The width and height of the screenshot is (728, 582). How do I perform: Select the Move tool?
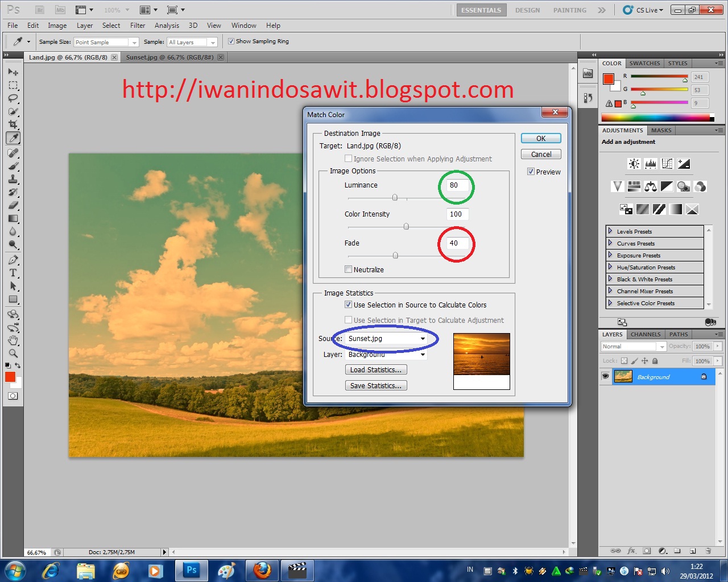[x=13, y=72]
